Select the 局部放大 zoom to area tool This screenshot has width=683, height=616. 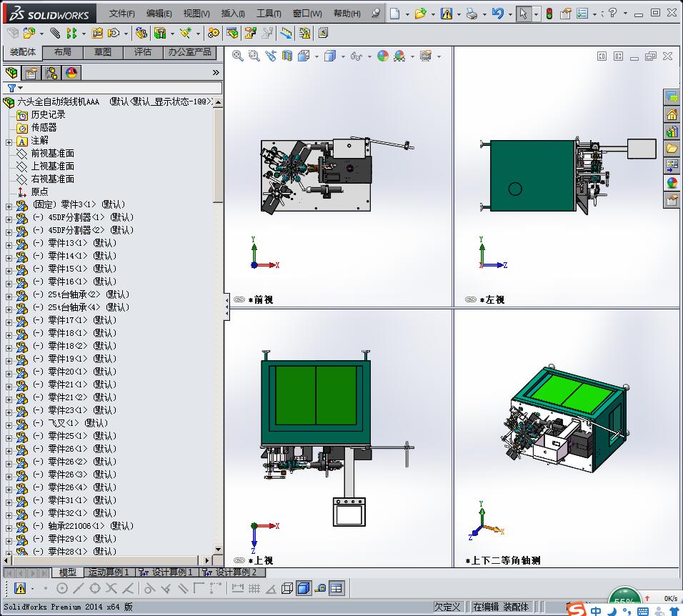click(253, 56)
